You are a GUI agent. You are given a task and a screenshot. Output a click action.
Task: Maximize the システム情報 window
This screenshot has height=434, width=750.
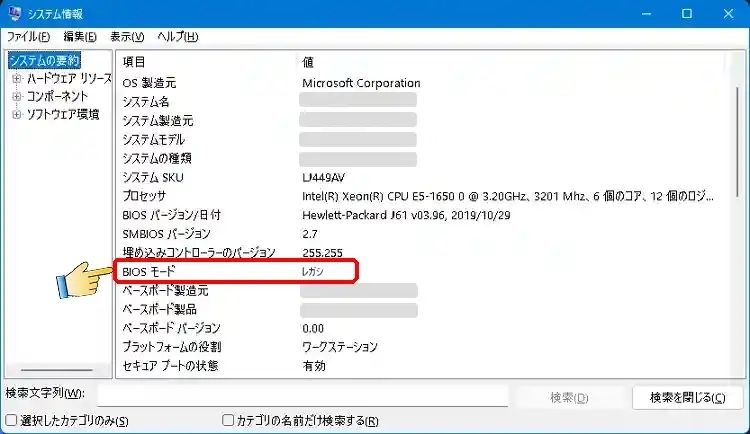pos(687,13)
